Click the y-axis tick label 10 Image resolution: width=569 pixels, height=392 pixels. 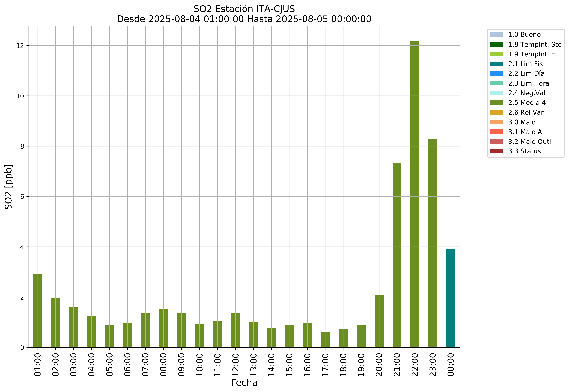(x=20, y=96)
